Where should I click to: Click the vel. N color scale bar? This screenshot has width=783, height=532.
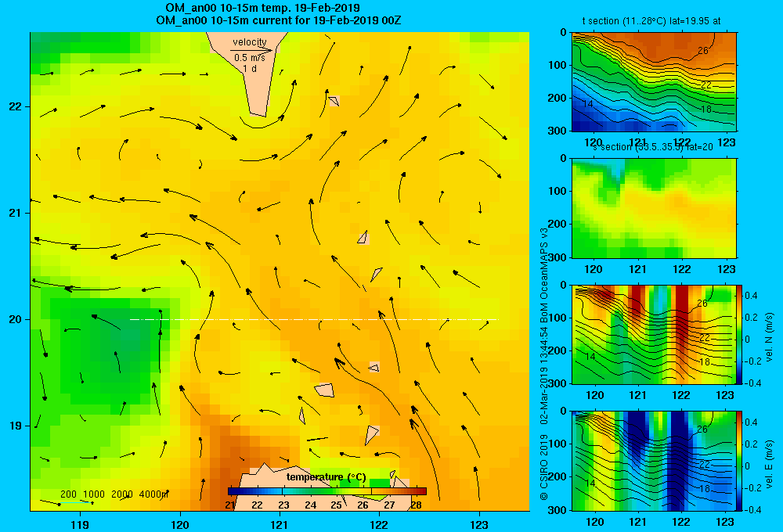pos(740,334)
